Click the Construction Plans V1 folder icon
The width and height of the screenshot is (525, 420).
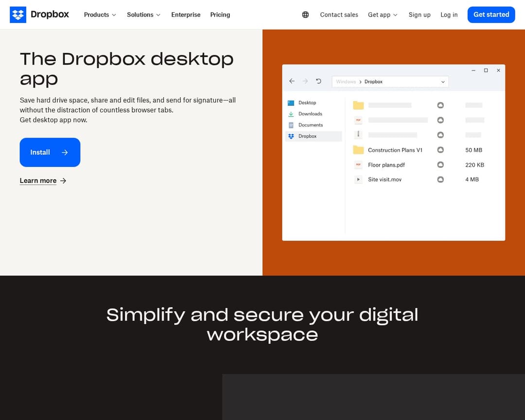(x=358, y=150)
